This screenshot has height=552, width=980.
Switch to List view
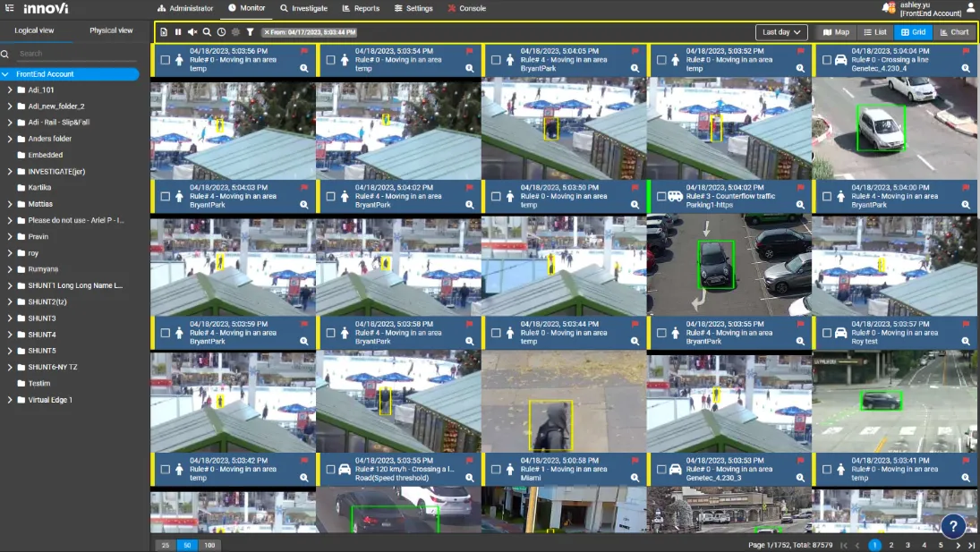pyautogui.click(x=875, y=32)
